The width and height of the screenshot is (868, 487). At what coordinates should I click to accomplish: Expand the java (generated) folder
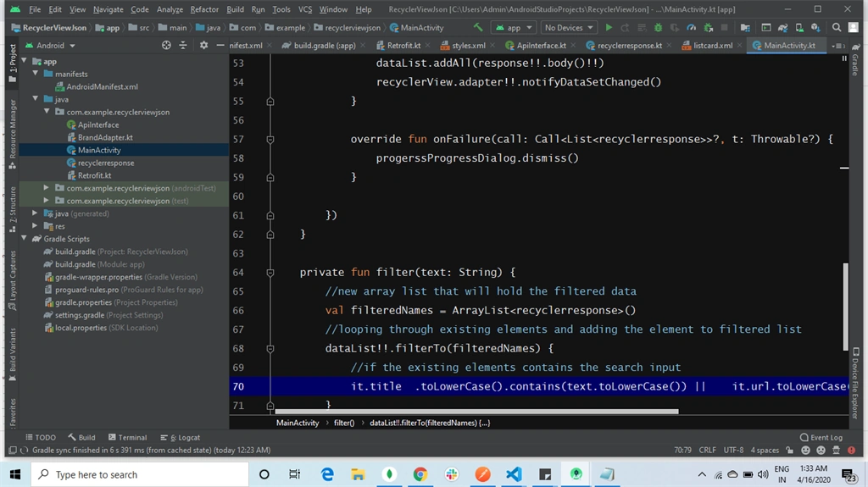coord(36,213)
